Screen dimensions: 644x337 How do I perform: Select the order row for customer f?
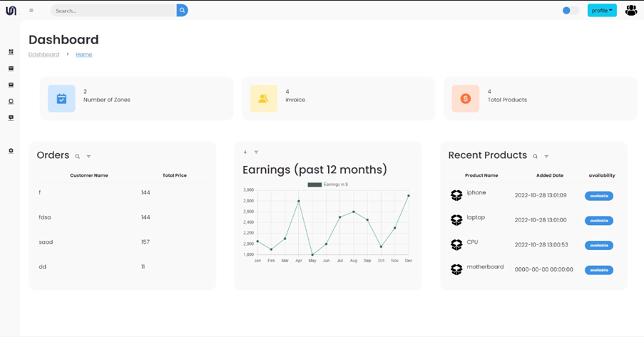click(123, 192)
